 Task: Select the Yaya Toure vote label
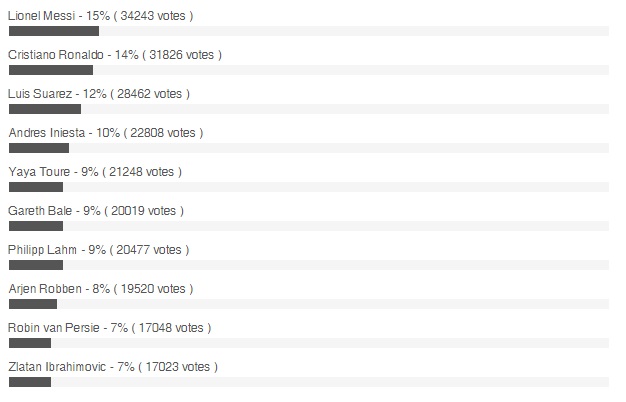coord(95,172)
